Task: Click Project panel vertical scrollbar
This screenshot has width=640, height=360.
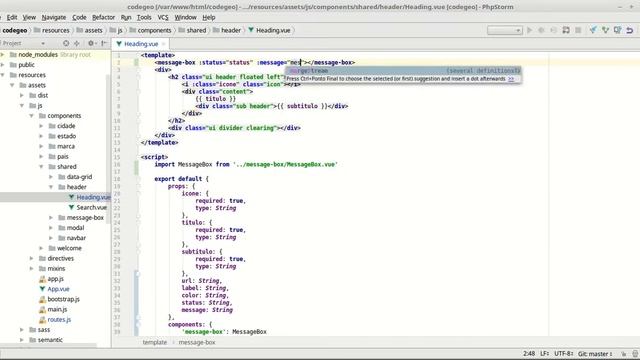Action: (x=109, y=149)
